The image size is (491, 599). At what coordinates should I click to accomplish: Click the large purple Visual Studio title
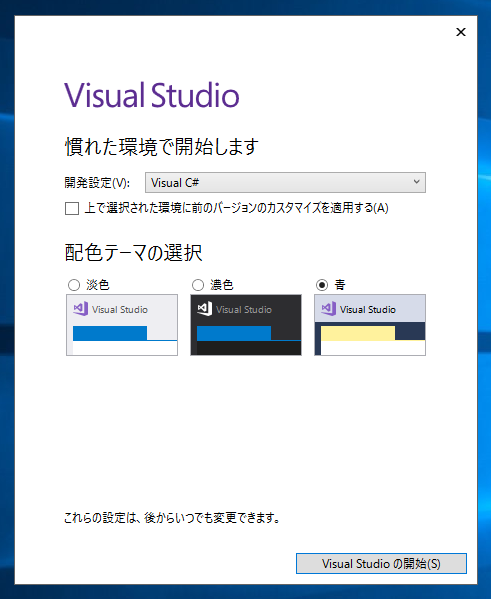click(x=152, y=95)
